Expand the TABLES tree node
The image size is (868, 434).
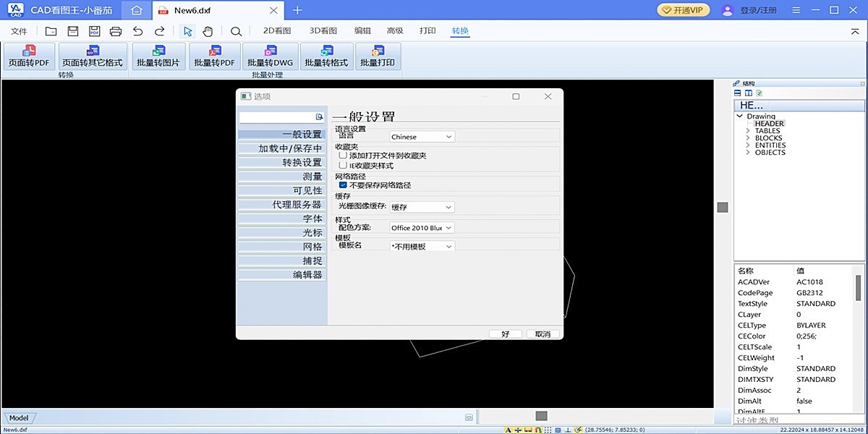(x=749, y=131)
